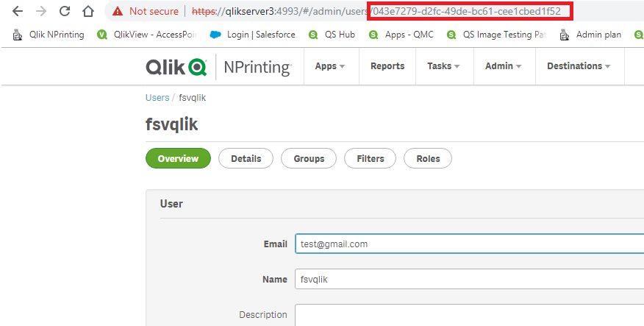644x326 pixels.
Task: Click the browser address bar URL
Action: point(376,11)
